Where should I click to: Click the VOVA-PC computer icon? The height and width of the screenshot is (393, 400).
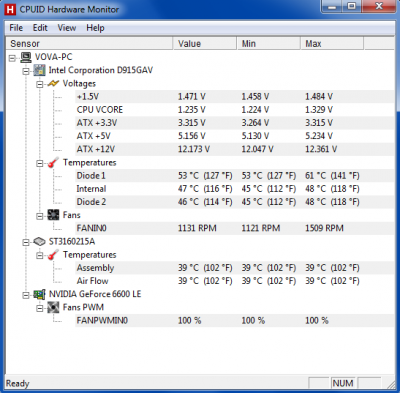click(x=26, y=57)
